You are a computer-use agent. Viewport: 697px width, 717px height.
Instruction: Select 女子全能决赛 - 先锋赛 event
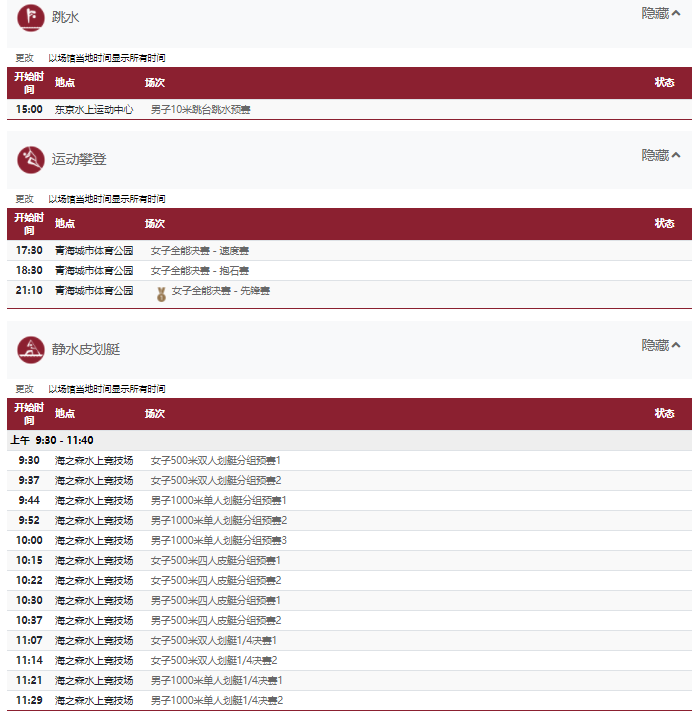[x=221, y=291]
